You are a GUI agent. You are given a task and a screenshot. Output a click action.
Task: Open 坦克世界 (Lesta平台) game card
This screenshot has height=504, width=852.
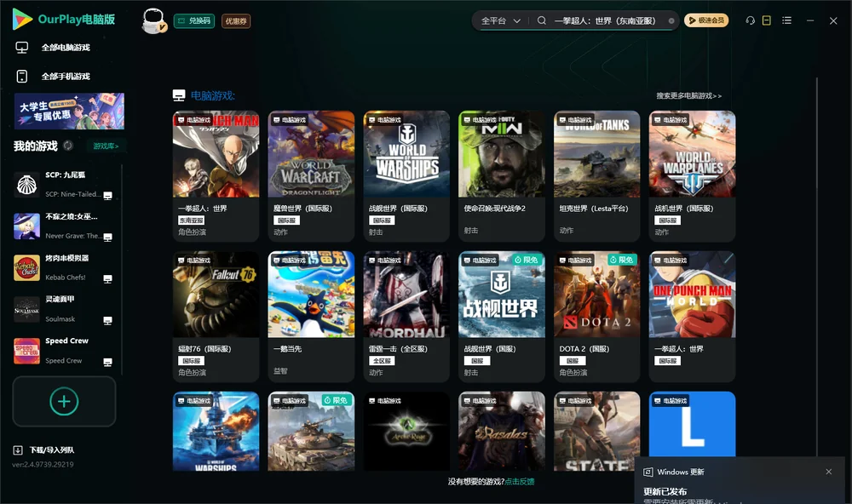tap(596, 176)
